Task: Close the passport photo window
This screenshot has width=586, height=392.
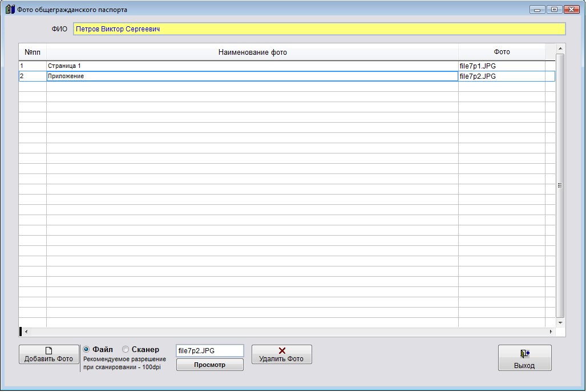Action: pyautogui.click(x=571, y=10)
